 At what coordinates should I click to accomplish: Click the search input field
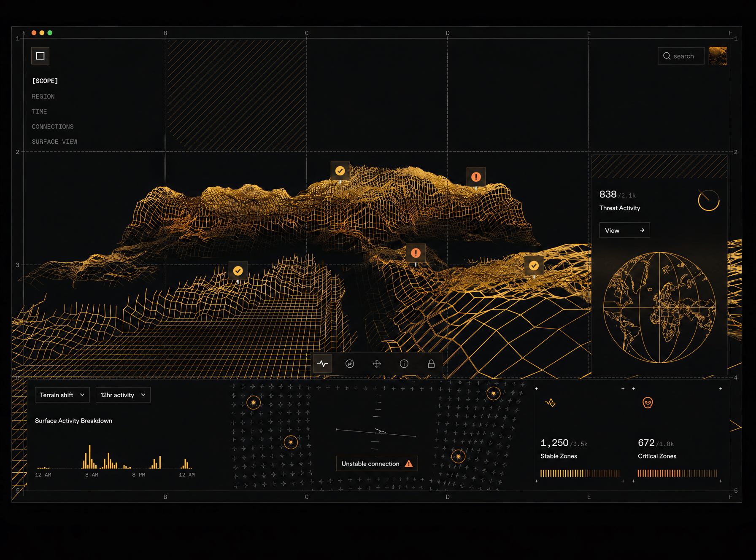681,56
